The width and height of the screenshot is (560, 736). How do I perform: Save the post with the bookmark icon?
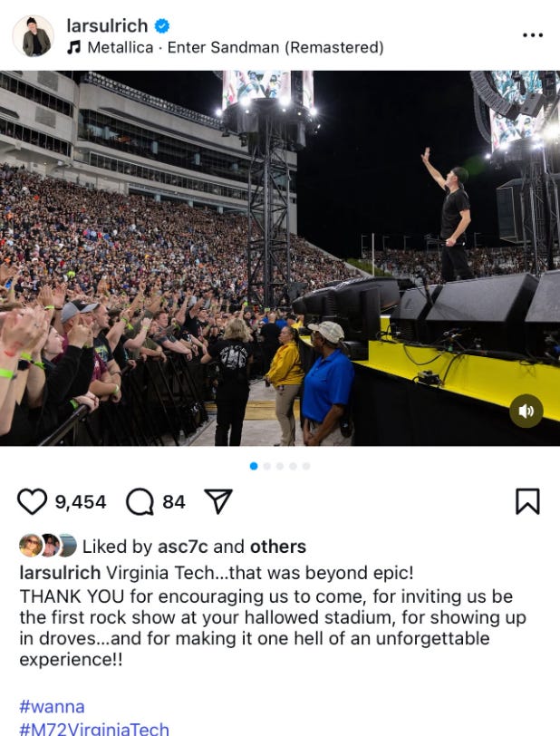click(527, 501)
